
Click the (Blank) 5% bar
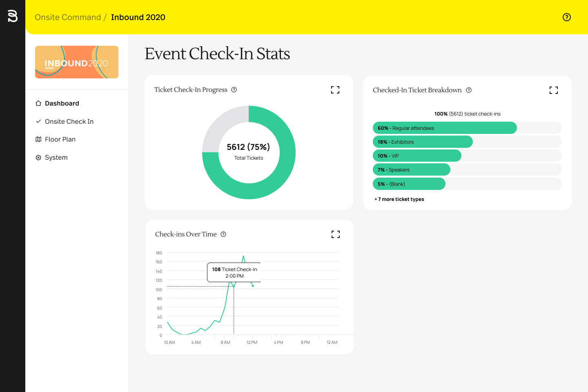(x=409, y=184)
